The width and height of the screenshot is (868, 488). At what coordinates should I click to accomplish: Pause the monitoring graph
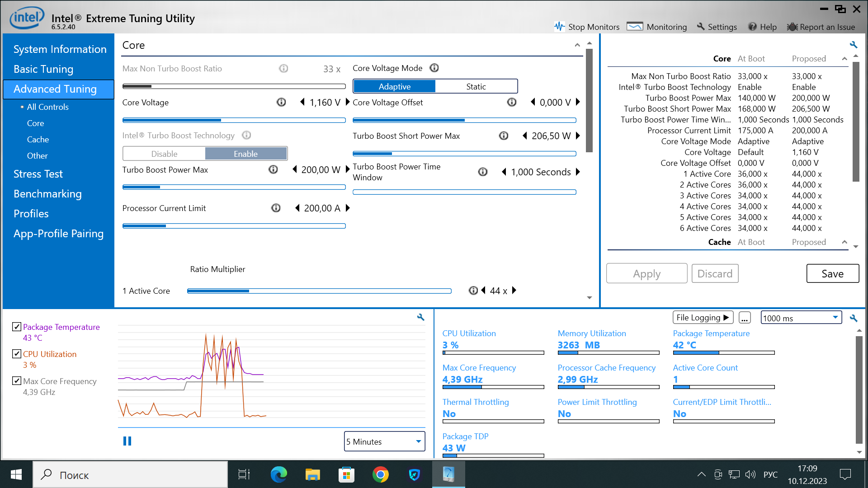pos(127,441)
